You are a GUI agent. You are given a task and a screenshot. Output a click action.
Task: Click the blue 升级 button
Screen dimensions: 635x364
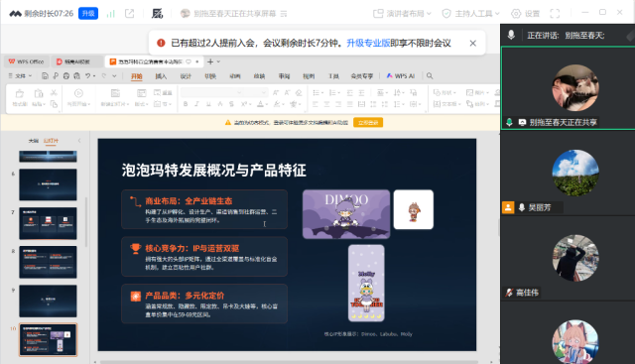88,13
